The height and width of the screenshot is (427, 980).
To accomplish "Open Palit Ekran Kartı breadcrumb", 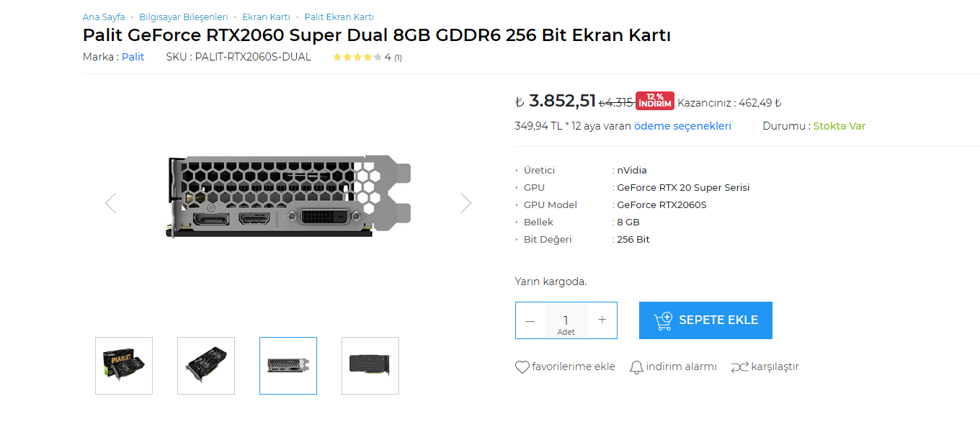I will 339,17.
